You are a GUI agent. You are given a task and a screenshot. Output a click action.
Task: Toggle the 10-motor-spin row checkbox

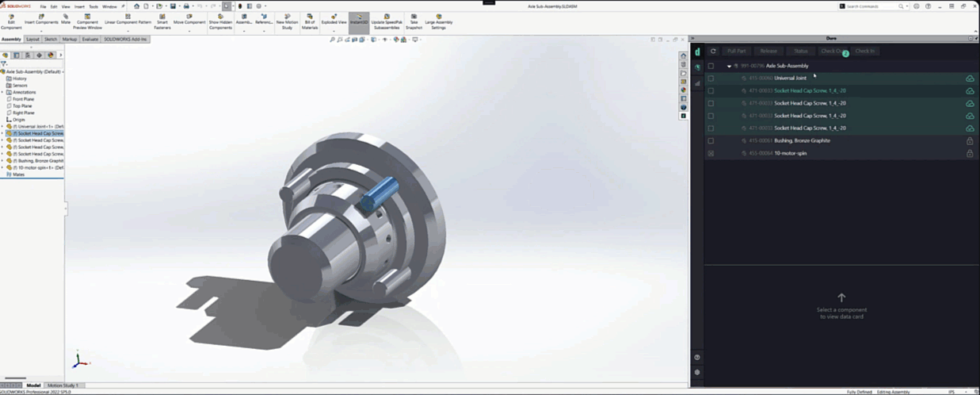point(711,153)
